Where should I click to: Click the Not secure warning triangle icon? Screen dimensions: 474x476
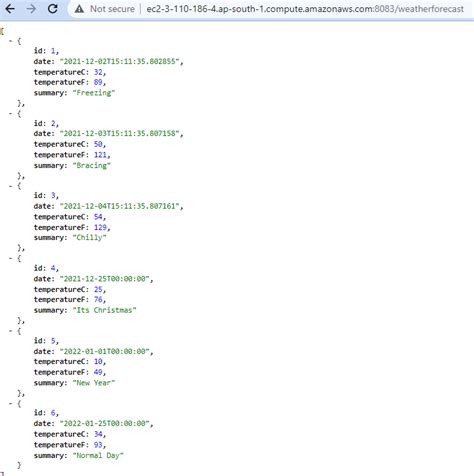[79, 9]
